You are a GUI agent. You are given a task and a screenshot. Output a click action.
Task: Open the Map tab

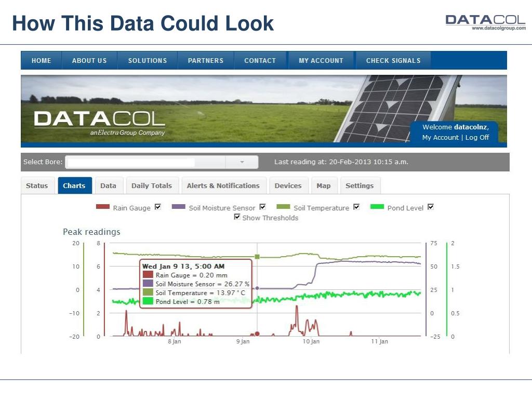(324, 185)
